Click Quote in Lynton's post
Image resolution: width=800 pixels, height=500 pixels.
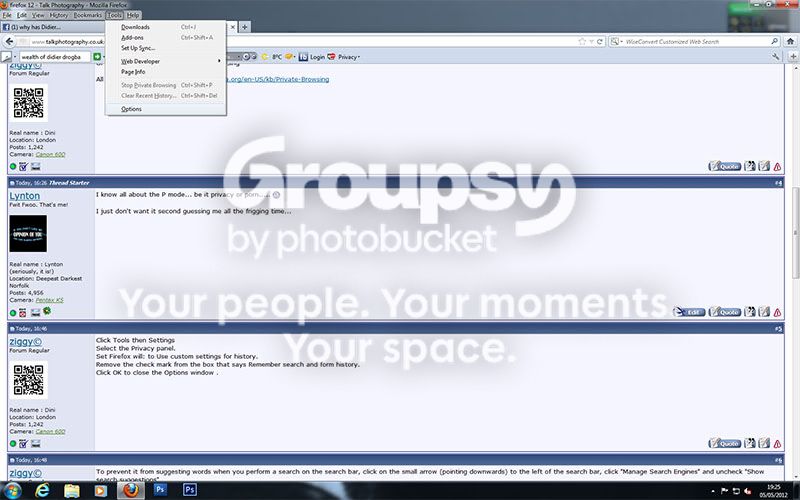[724, 312]
